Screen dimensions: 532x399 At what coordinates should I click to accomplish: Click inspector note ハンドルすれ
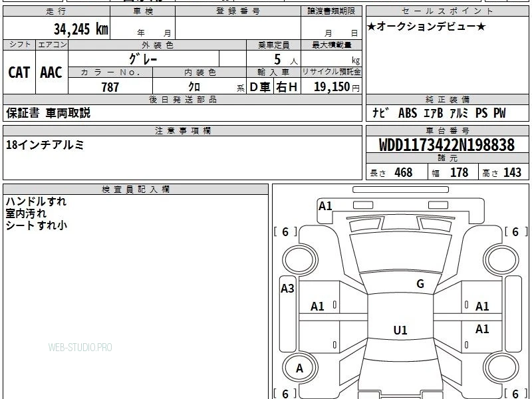(x=36, y=201)
